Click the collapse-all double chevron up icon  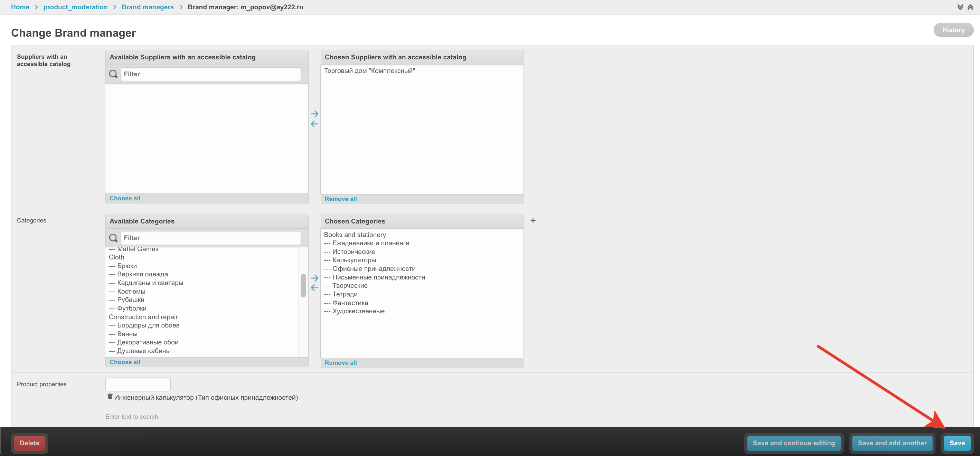[970, 7]
